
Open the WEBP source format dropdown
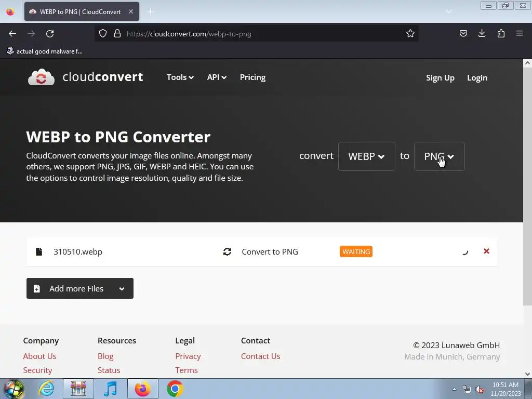point(367,156)
